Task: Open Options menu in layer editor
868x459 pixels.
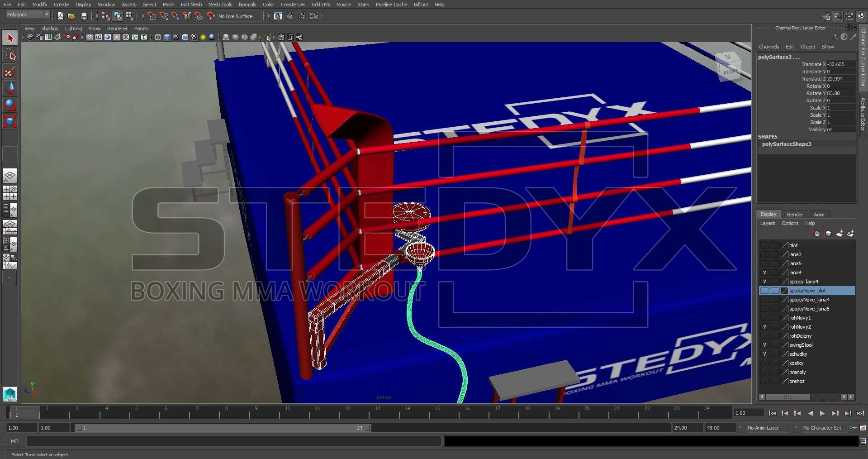Action: tap(790, 224)
